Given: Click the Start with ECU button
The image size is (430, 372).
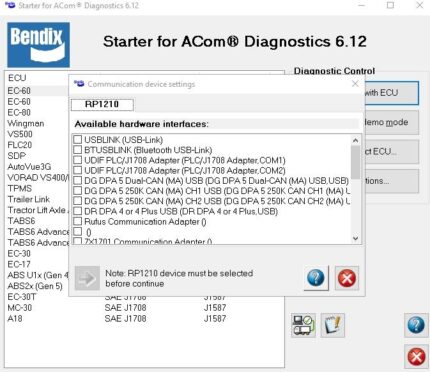Looking at the screenshot, I should point(392,93).
